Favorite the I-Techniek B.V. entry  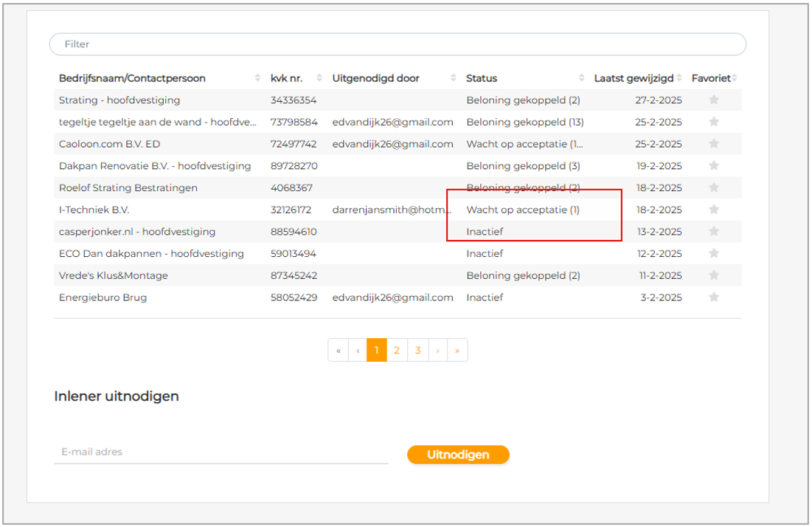(x=713, y=210)
